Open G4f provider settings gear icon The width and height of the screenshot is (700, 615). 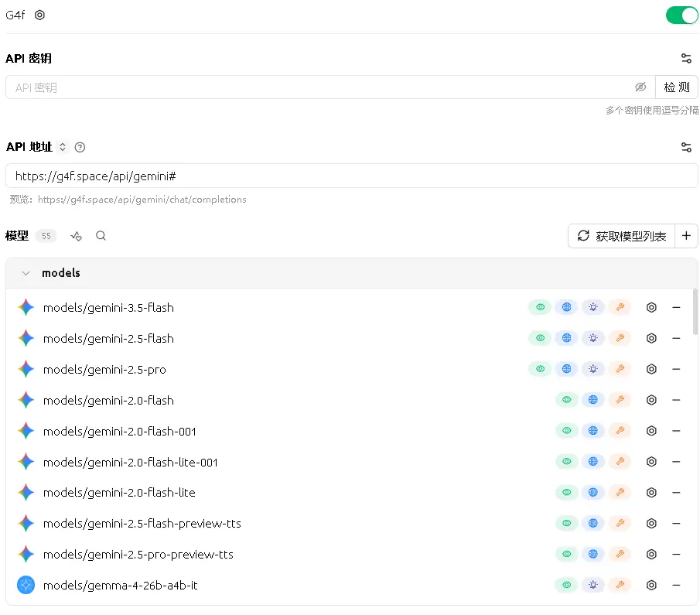click(39, 15)
